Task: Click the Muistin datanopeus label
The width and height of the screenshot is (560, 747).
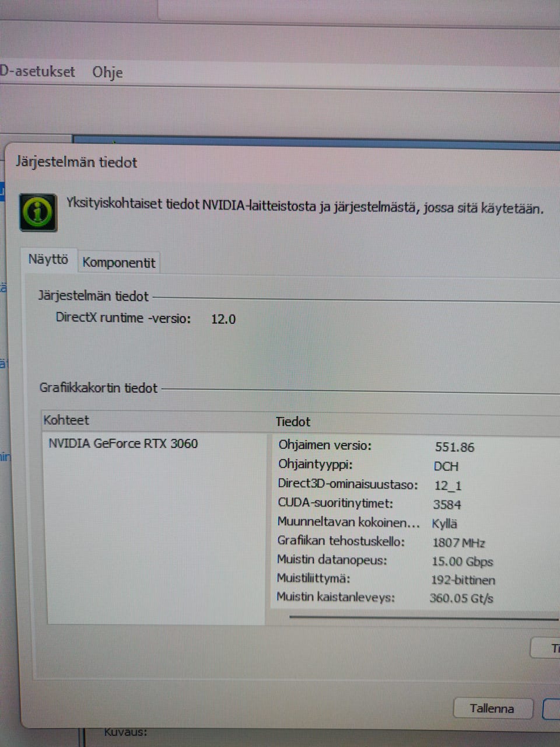Action: click(332, 560)
